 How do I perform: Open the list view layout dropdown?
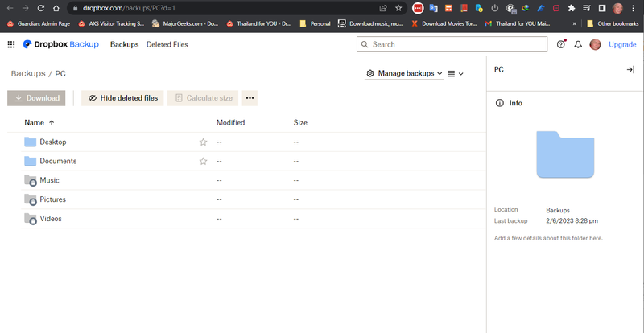click(x=456, y=74)
